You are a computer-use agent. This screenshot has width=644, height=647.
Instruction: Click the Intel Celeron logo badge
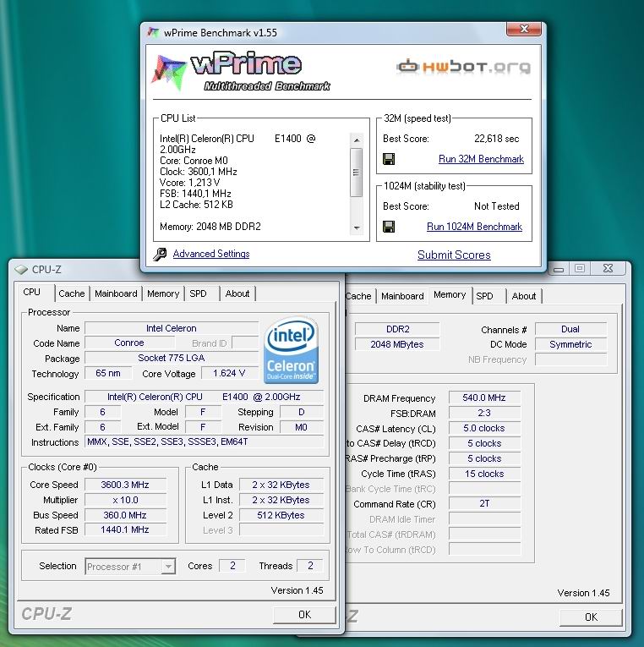(x=291, y=350)
